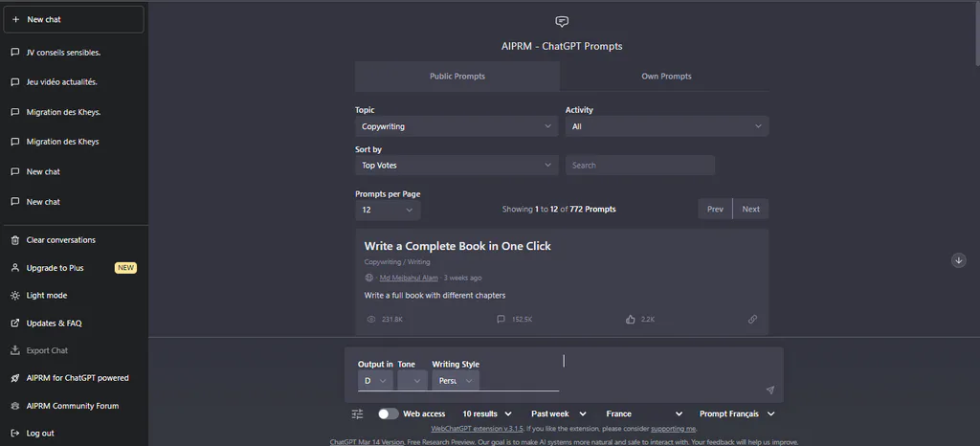Switch to the Own Prompts tab
Image resolution: width=980 pixels, height=446 pixels.
[x=666, y=77]
